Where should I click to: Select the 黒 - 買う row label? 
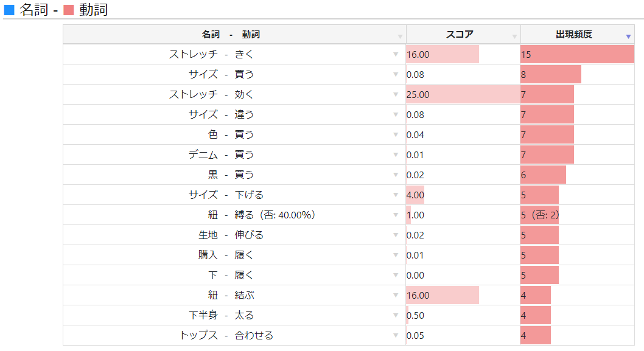click(x=231, y=175)
